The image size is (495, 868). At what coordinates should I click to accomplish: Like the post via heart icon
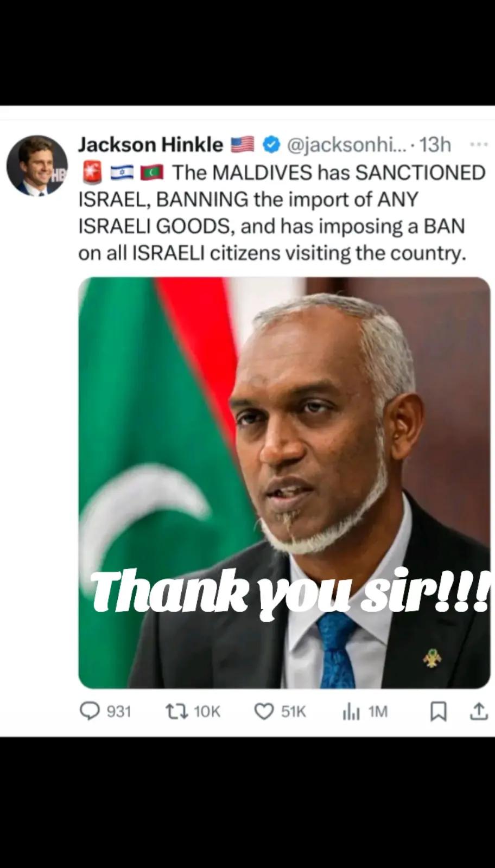point(264,711)
